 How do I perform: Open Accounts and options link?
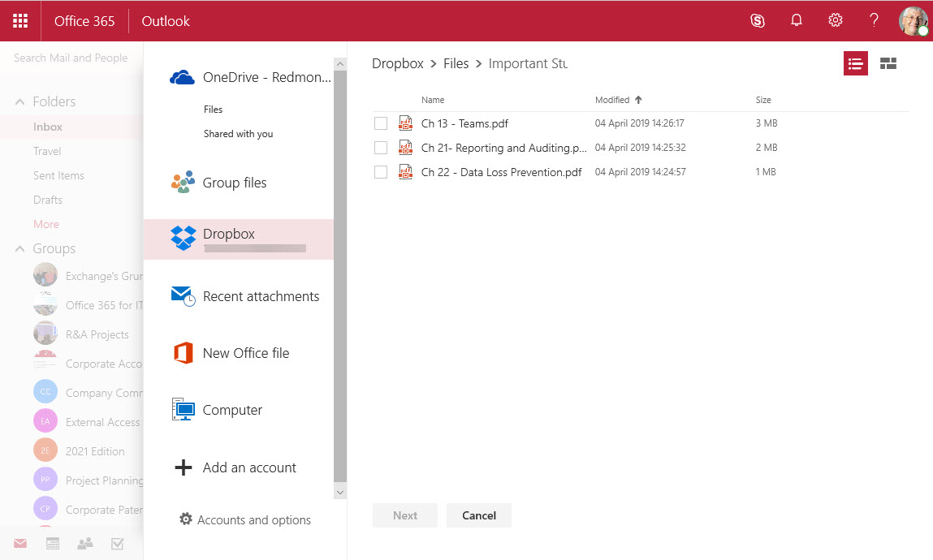pyautogui.click(x=254, y=519)
